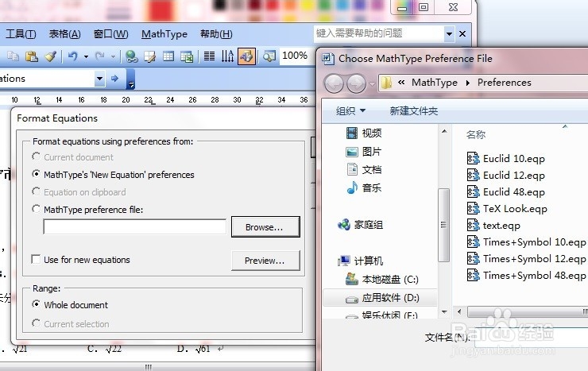Open the Undo history dropdown arrow
The height and width of the screenshot is (371, 588).
click(x=86, y=57)
